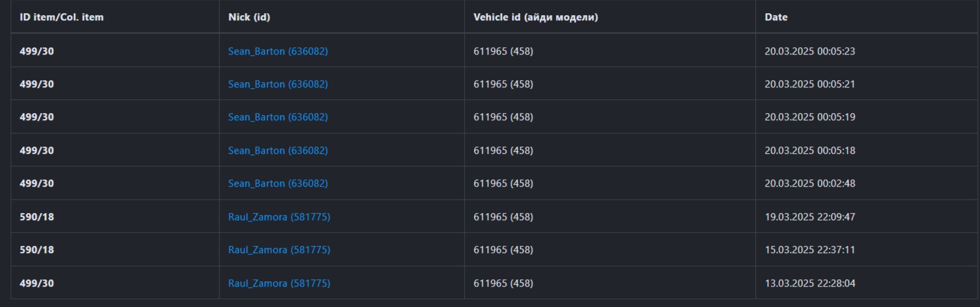Image resolution: width=980 pixels, height=307 pixels.
Task: Click Raul_Zamora link in the 15.03.2025 row
Action: coord(279,250)
